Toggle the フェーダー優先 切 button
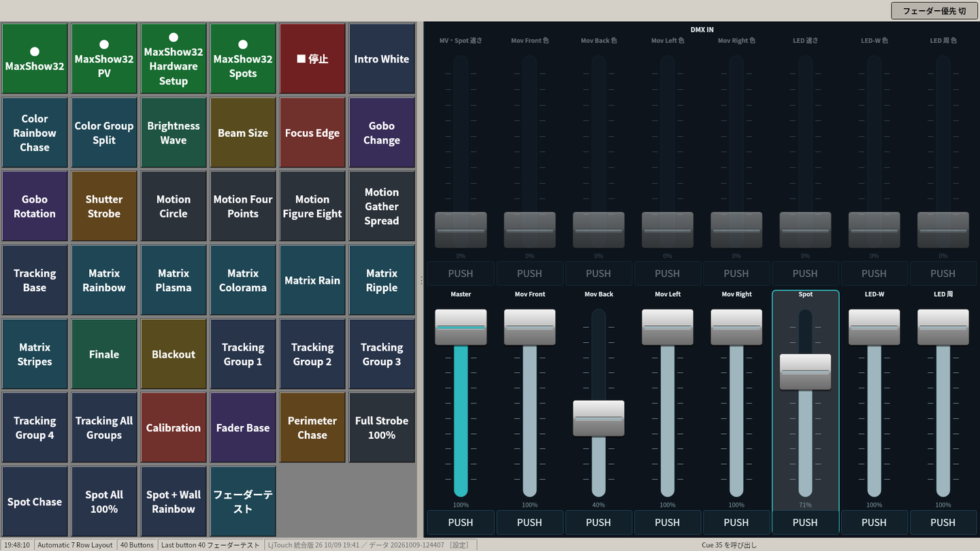 point(934,11)
